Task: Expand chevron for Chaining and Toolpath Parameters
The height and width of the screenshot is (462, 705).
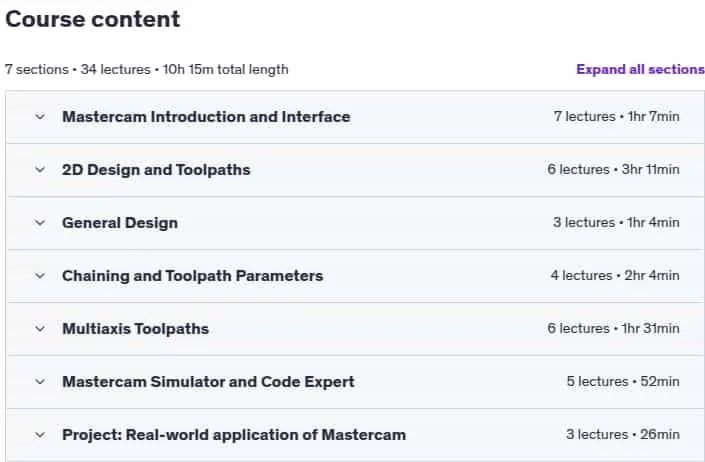Action: point(40,276)
